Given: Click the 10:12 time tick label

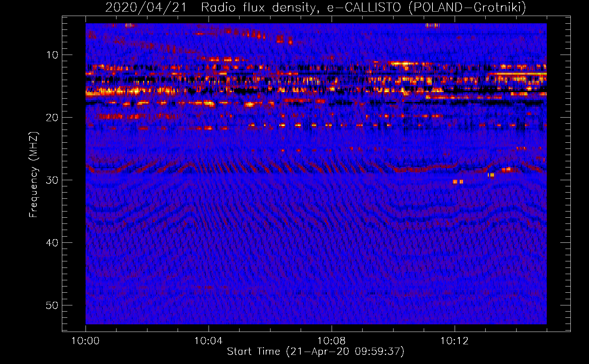Looking at the screenshot, I should pos(454,341).
